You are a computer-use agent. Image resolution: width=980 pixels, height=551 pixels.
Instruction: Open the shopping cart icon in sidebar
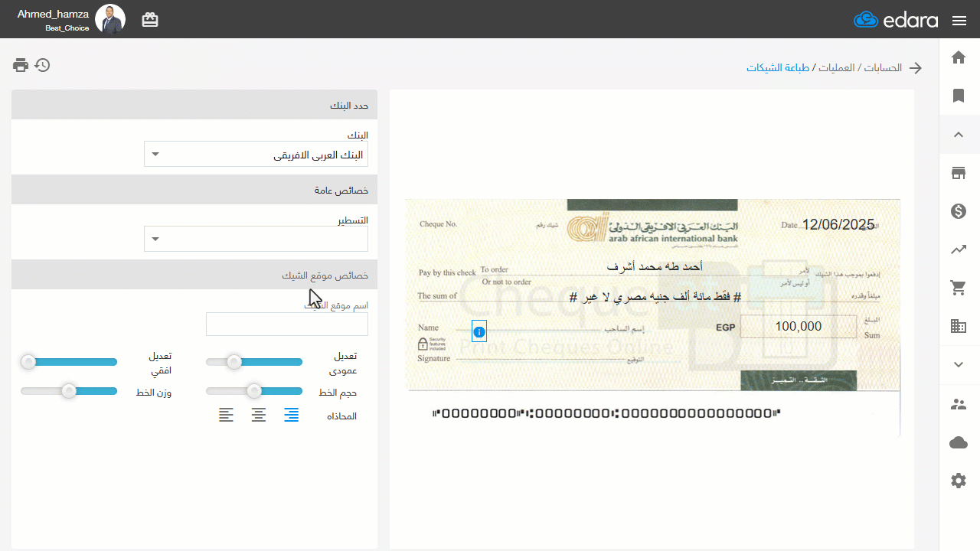(959, 288)
